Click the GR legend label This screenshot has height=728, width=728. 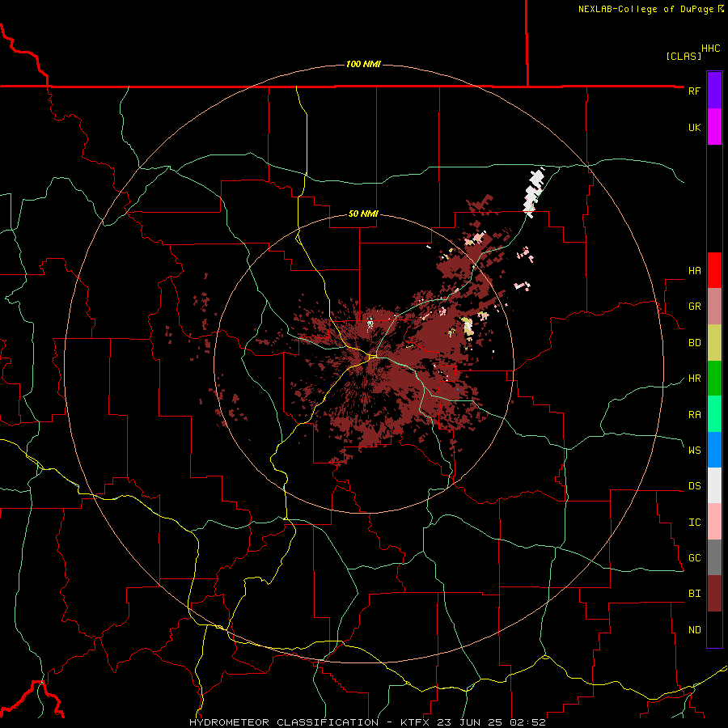[694, 307]
